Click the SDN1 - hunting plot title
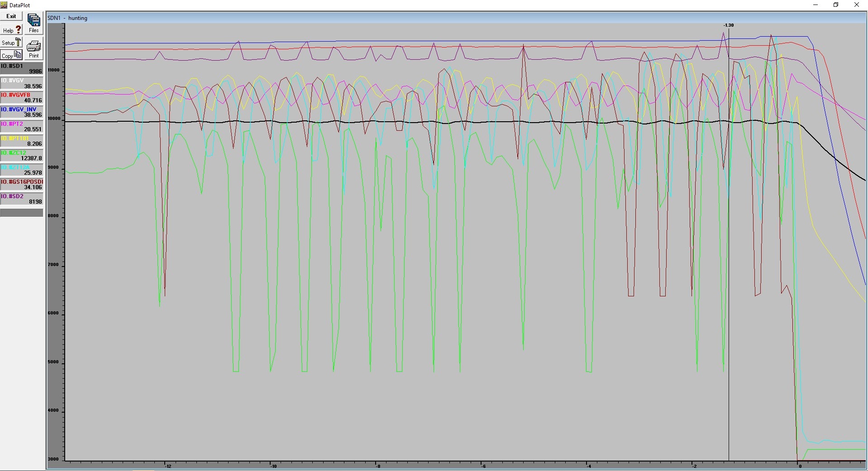Screen dimensions: 868x471 tap(68, 18)
